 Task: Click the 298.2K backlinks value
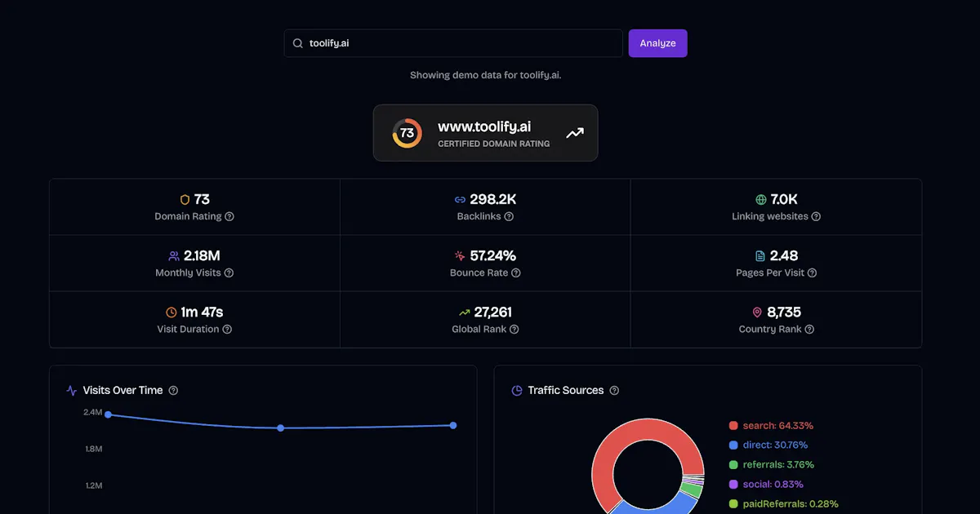[x=493, y=199]
